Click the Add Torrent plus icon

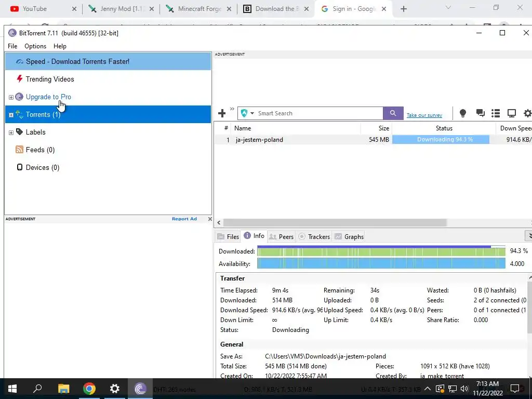222,113
